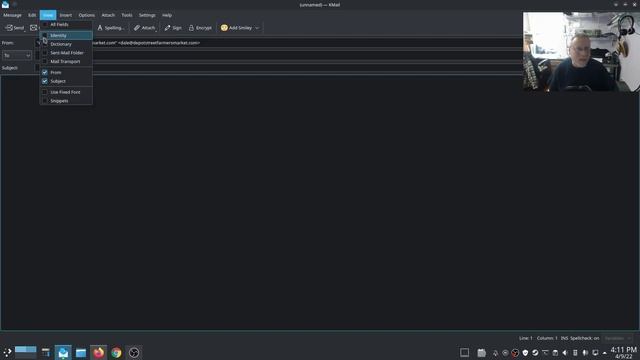Screen dimensions: 640x360
Task: Click the Attach paperclip button
Action: 144,28
